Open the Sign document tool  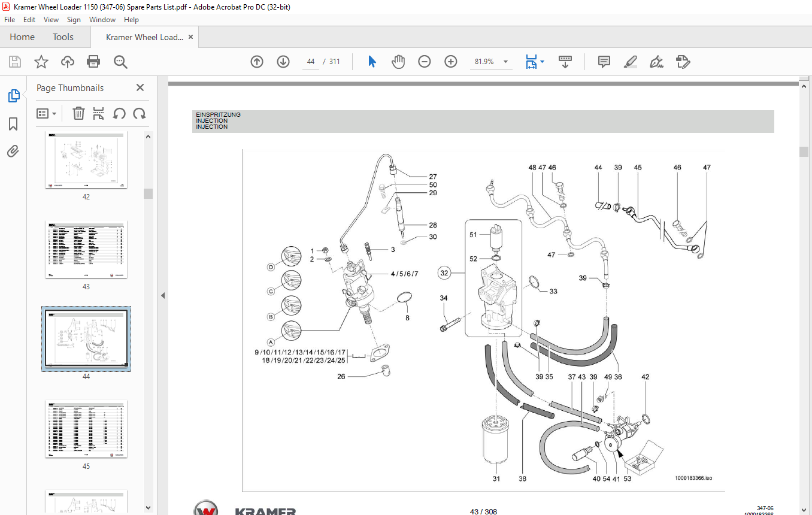click(x=656, y=62)
